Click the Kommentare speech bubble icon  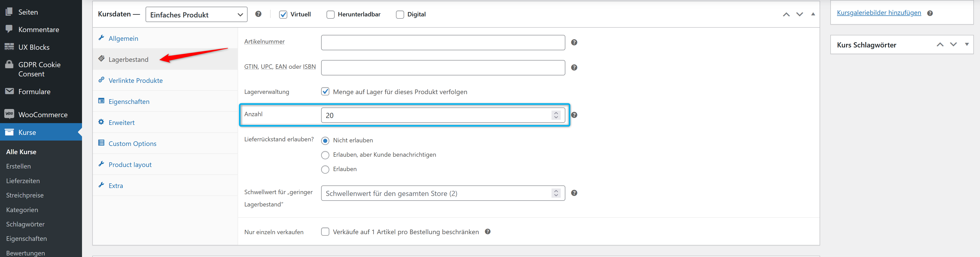coord(9,29)
